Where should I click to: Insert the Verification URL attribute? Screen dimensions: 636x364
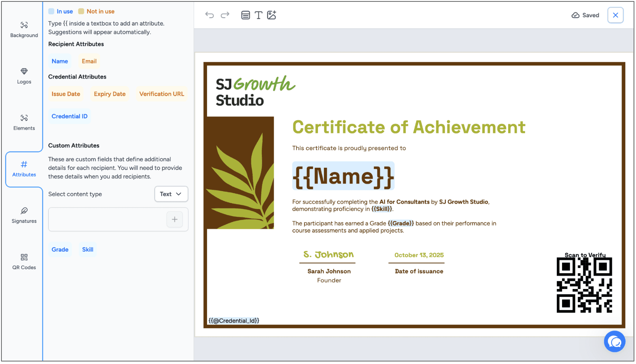162,94
